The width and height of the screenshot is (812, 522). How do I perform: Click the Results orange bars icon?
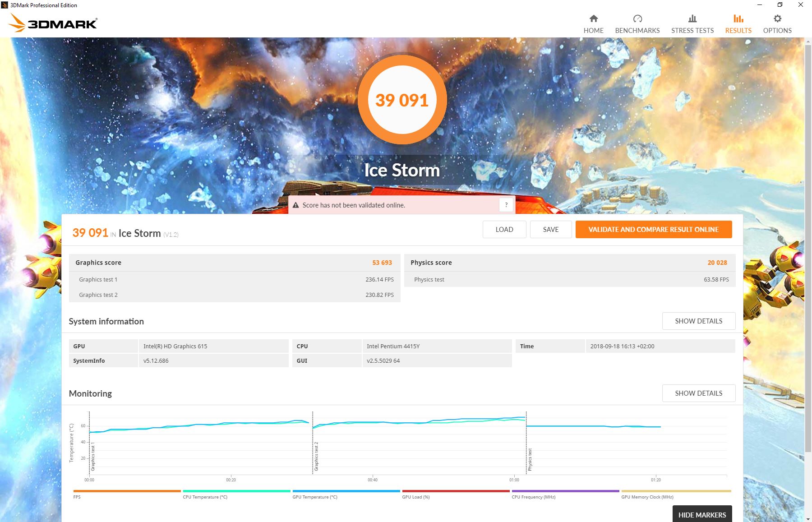pyautogui.click(x=738, y=18)
